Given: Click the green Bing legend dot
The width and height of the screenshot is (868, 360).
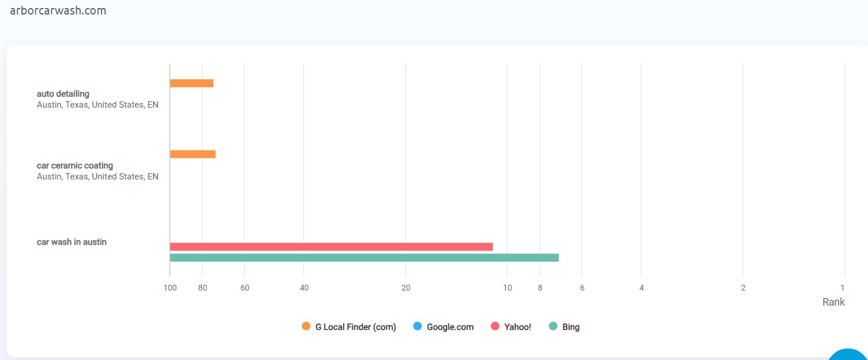Looking at the screenshot, I should pyautogui.click(x=553, y=326).
